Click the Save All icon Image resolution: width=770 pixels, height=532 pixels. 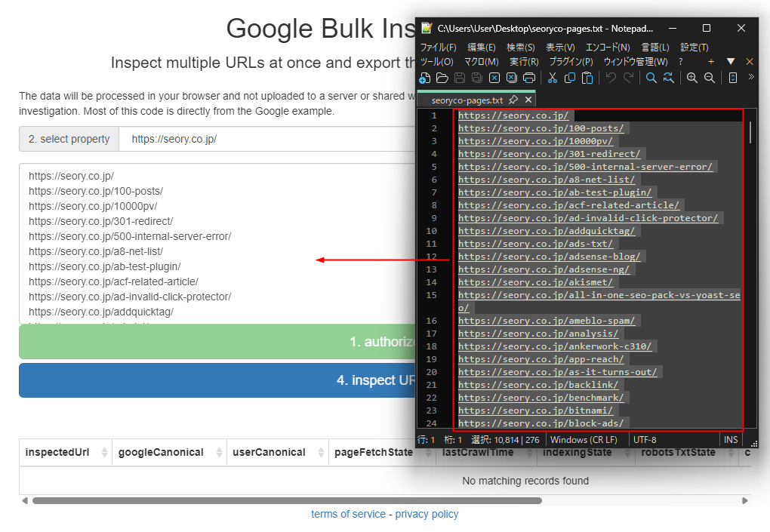point(477,78)
